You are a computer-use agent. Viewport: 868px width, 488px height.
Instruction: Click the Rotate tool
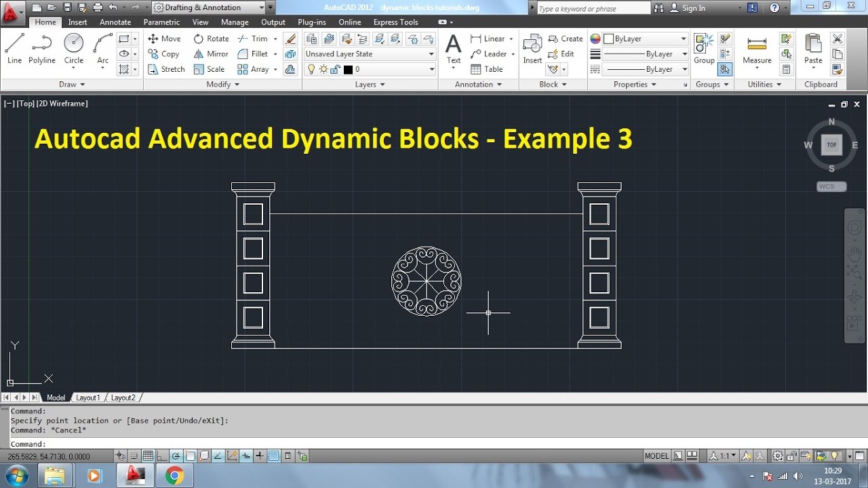[x=211, y=39]
